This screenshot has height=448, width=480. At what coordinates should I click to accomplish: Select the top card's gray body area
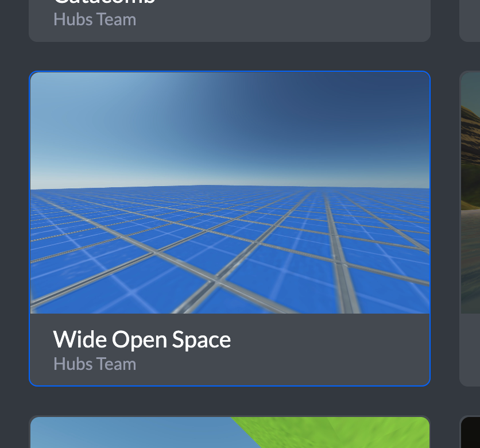230,21
